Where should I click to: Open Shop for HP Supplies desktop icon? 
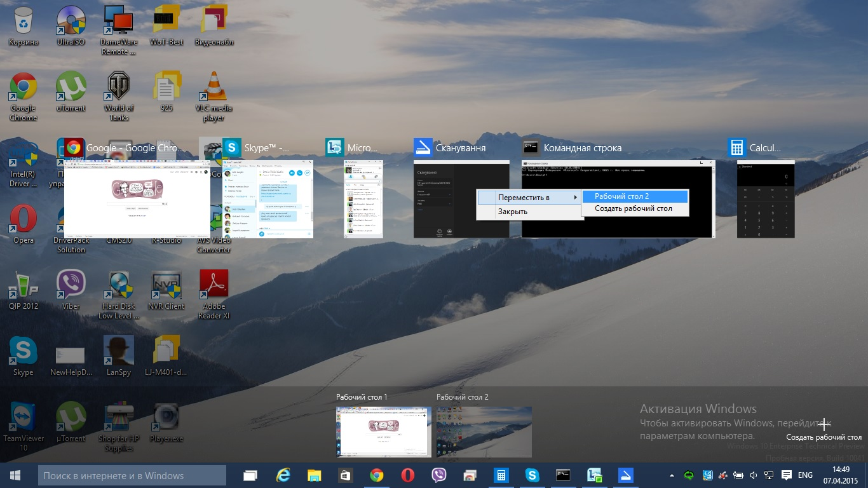coord(119,427)
